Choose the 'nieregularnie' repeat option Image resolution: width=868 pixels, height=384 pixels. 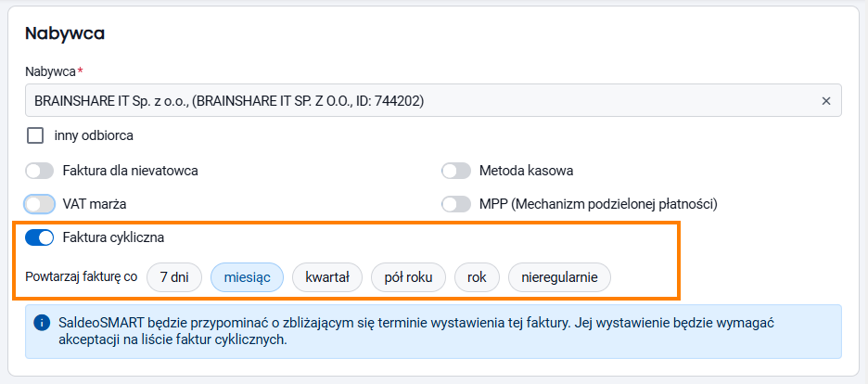tap(560, 277)
